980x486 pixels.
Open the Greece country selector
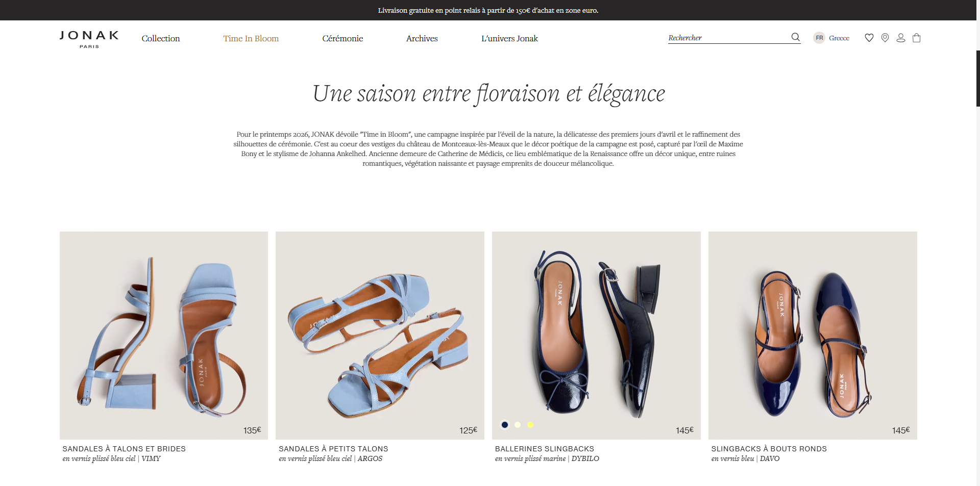[x=839, y=38]
